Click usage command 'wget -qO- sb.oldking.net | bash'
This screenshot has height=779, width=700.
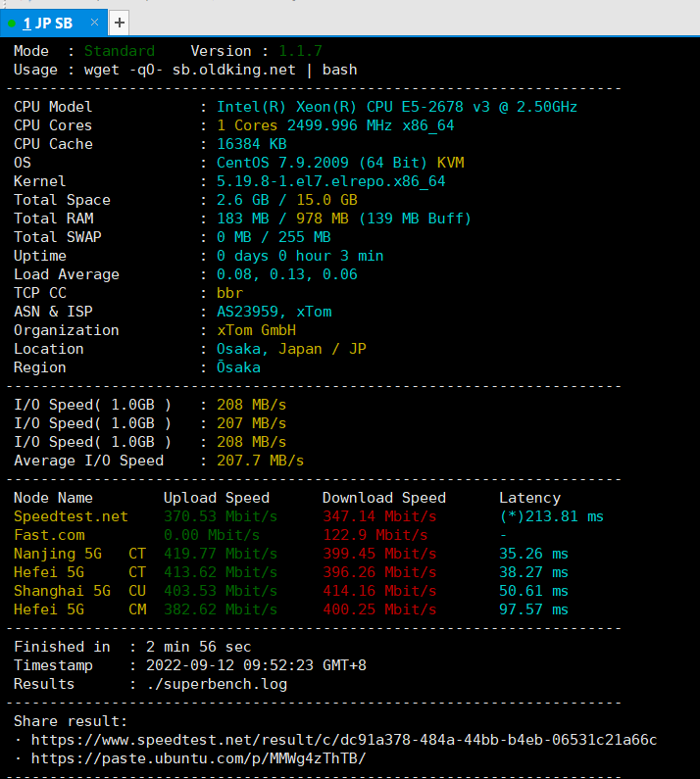[x=221, y=70]
